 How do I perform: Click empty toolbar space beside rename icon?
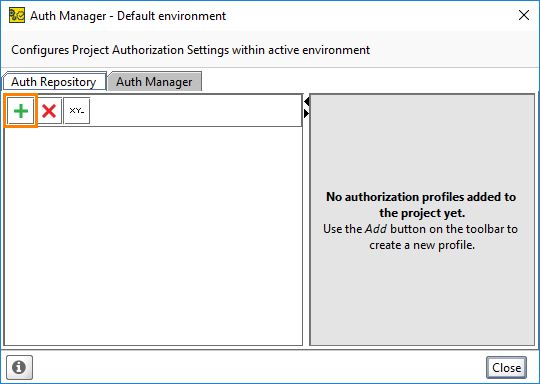pos(196,111)
